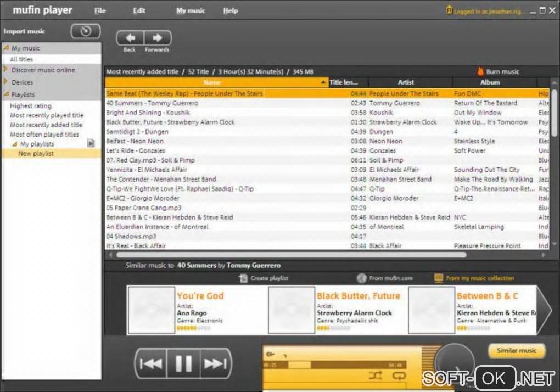The height and width of the screenshot is (392, 560).
Task: Pause the current playback
Action: (183, 363)
